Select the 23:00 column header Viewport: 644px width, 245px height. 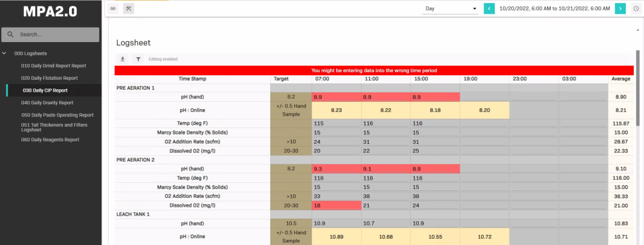point(533,79)
